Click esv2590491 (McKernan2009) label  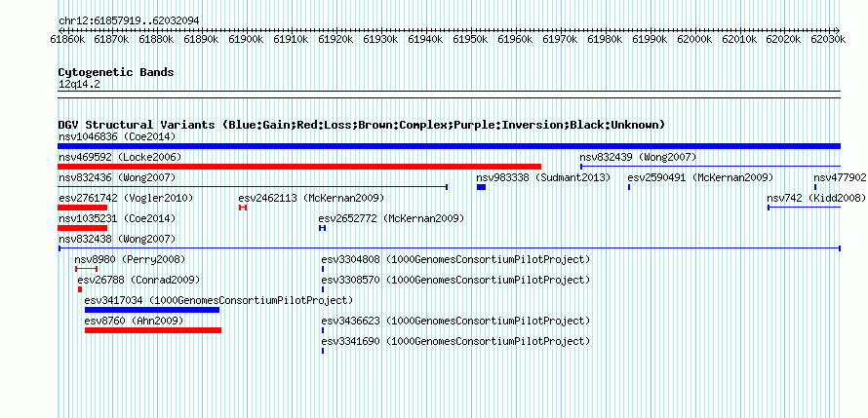(700, 177)
